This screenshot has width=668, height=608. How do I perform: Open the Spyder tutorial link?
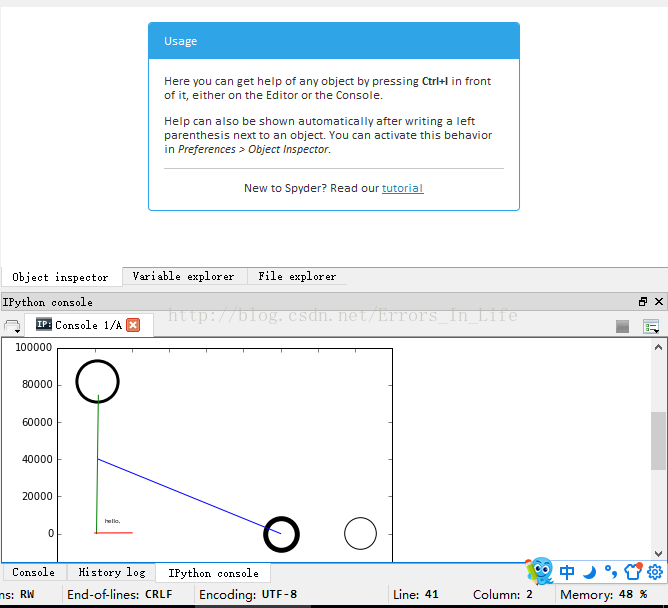[x=402, y=188]
